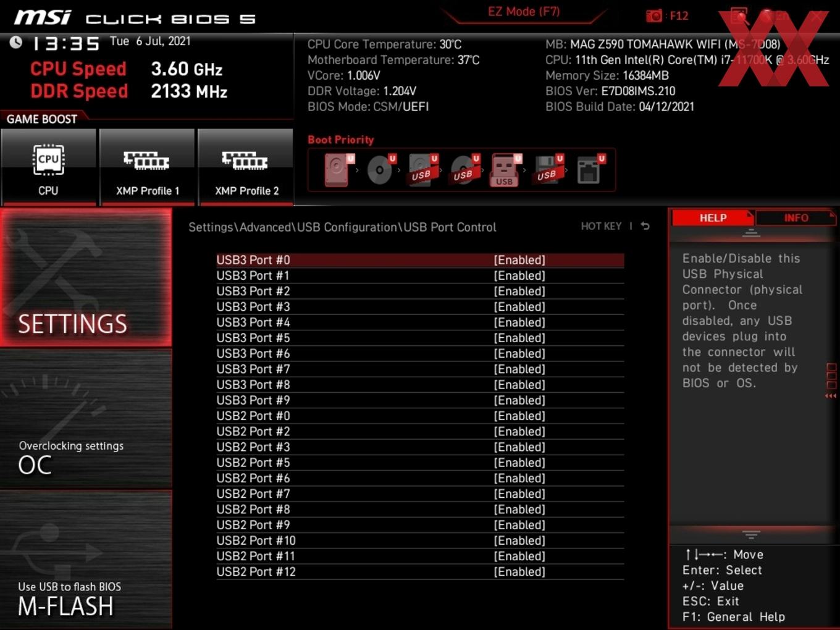Click the F1: General Help hint
Screen dimensions: 840x630
(x=734, y=617)
